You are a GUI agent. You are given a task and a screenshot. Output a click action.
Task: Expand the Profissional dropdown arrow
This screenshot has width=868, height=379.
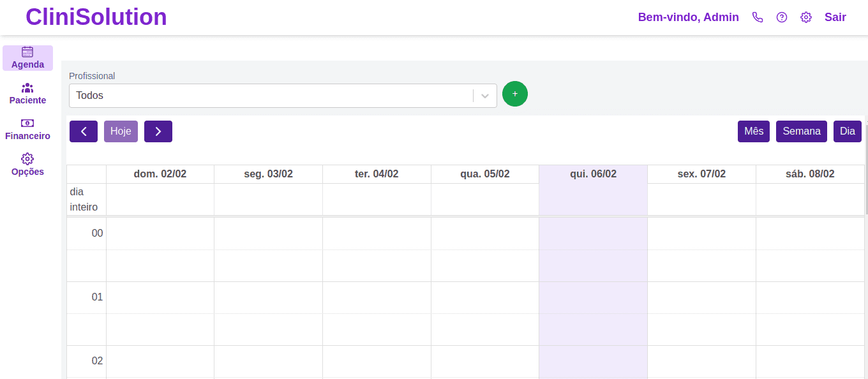pyautogui.click(x=485, y=96)
